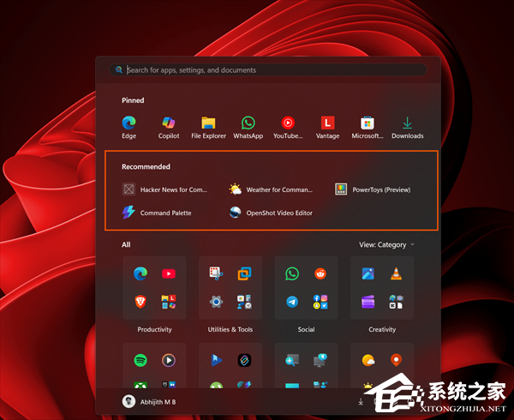Screen dimensions: 514x420
Task: Open Spotify from the apps grid
Action: tap(140, 360)
